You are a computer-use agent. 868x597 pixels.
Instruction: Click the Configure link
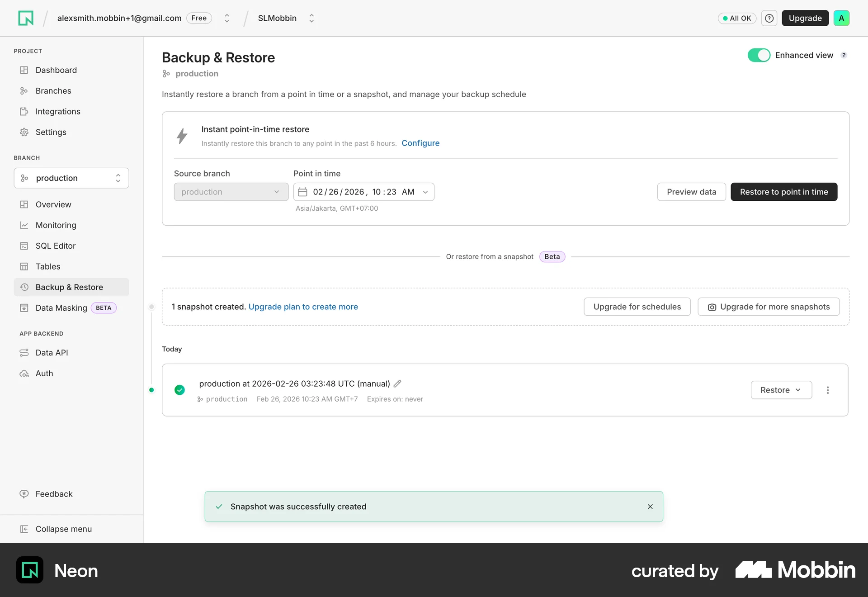point(420,143)
